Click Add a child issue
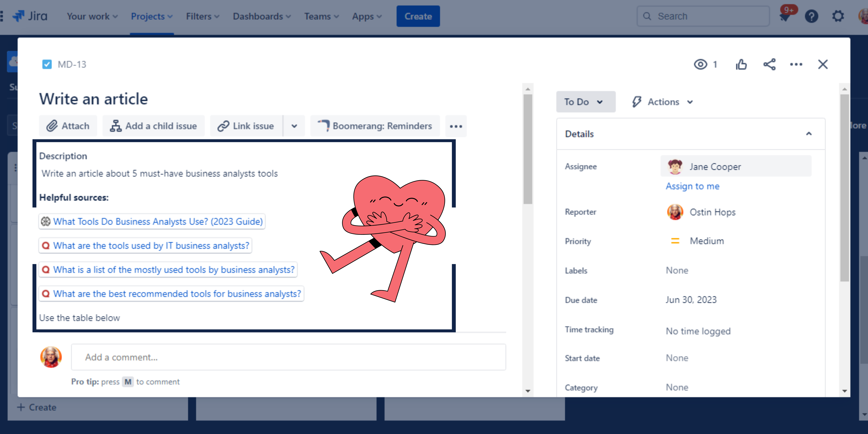The image size is (868, 434). click(x=154, y=126)
